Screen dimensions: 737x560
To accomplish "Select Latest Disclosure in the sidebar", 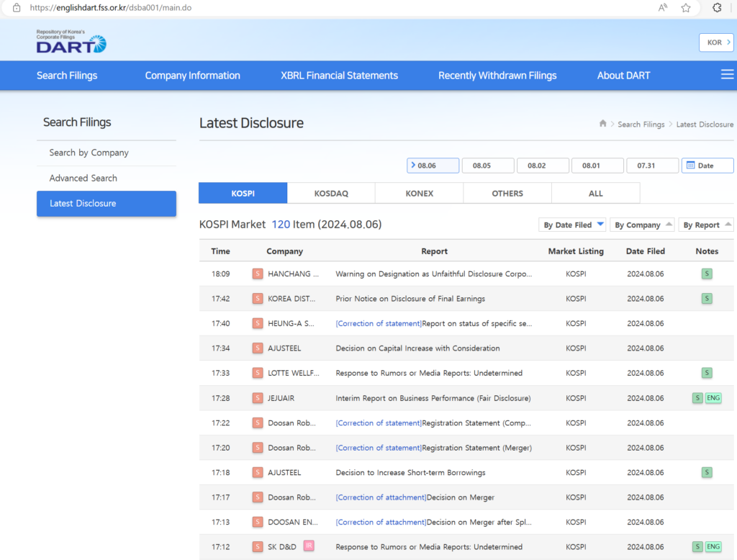I will pos(107,204).
